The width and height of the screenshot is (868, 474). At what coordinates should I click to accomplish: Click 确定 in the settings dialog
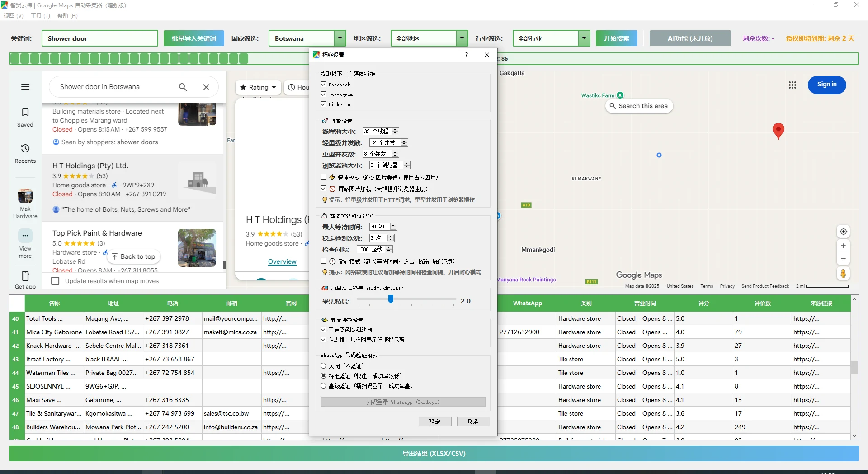pyautogui.click(x=435, y=422)
